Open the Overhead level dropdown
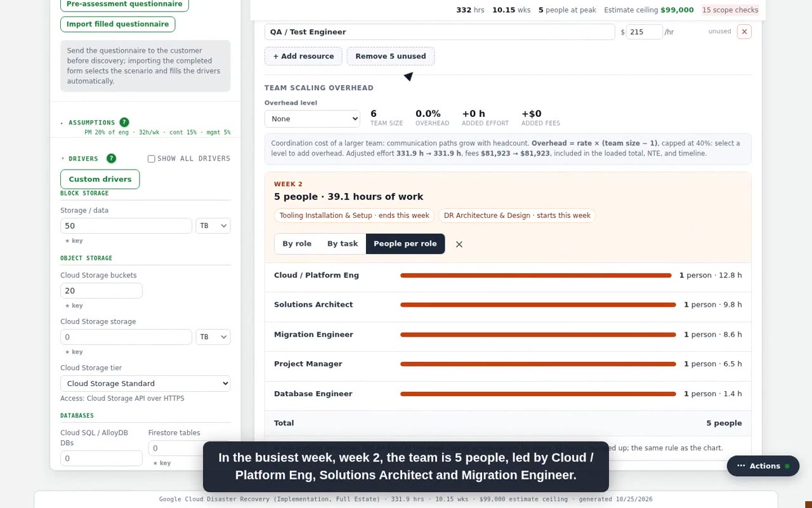The width and height of the screenshot is (812, 508). point(312,119)
